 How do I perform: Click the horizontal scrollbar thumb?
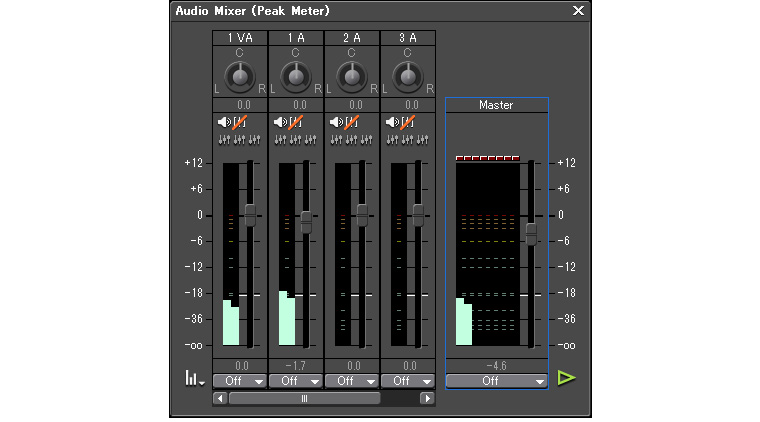pyautogui.click(x=304, y=398)
